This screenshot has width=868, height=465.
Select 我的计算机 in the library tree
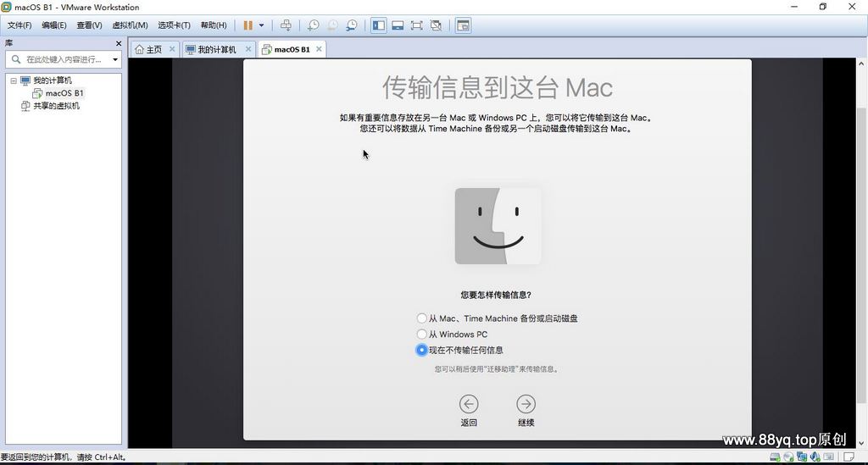click(52, 80)
